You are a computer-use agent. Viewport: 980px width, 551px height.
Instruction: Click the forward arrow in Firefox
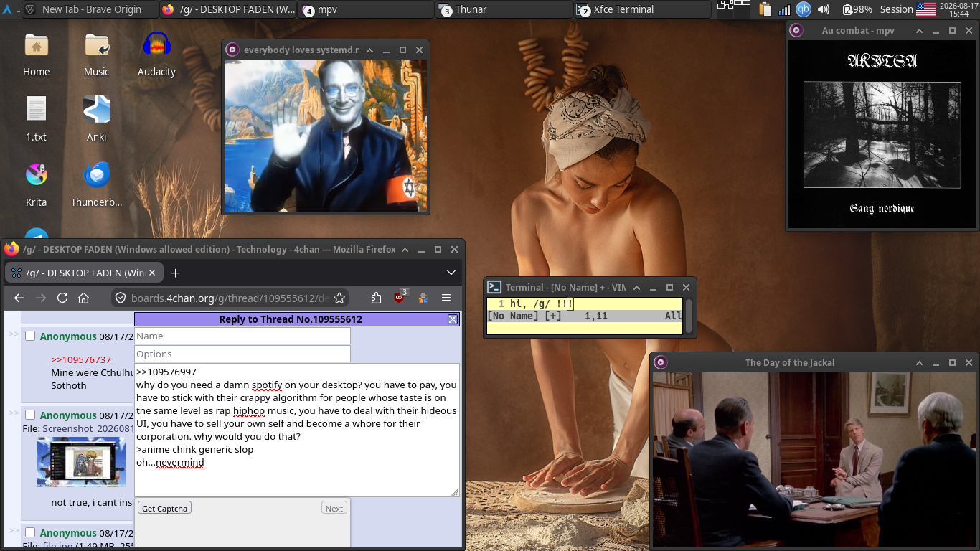pyautogui.click(x=41, y=298)
